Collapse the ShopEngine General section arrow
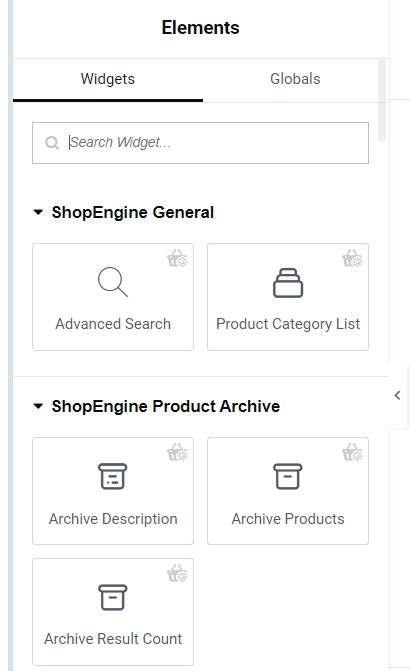The image size is (410, 671). point(38,212)
